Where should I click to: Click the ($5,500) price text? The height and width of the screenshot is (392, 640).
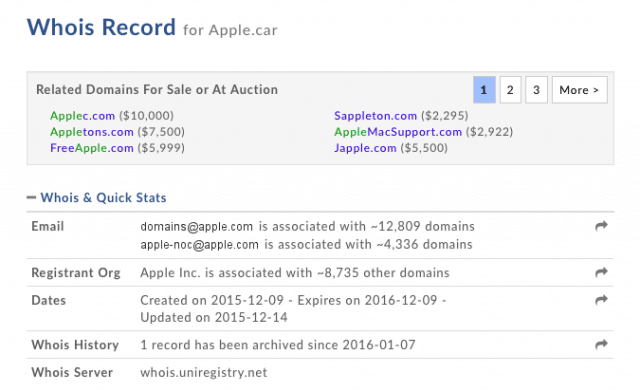coord(424,148)
